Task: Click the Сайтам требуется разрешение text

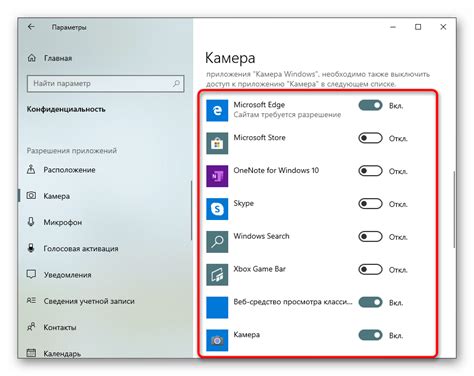Action: click(287, 115)
